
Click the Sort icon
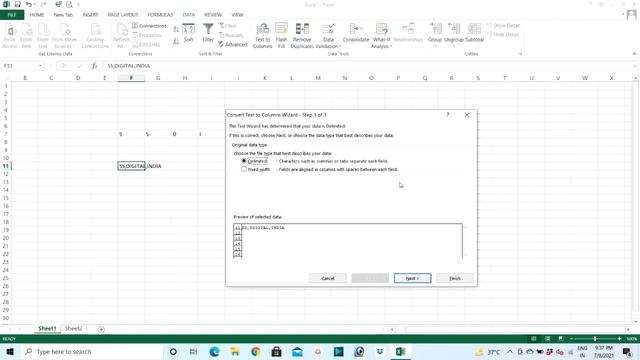tap(188, 33)
